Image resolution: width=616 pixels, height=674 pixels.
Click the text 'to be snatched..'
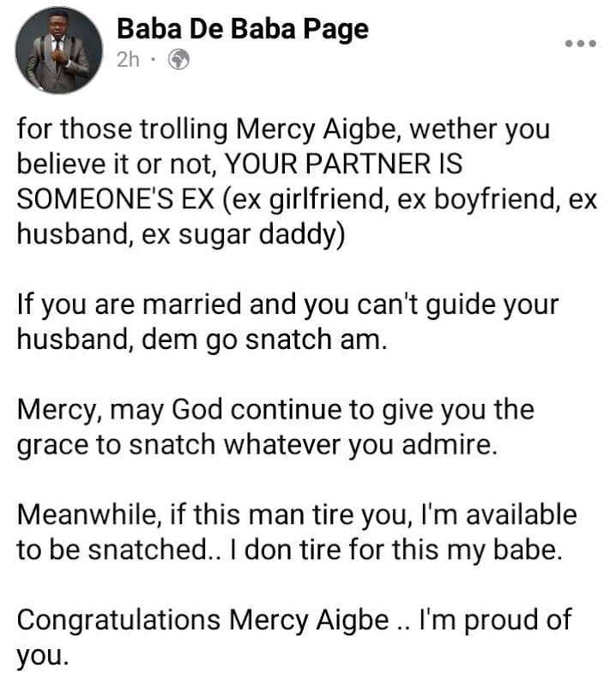pos(115,550)
